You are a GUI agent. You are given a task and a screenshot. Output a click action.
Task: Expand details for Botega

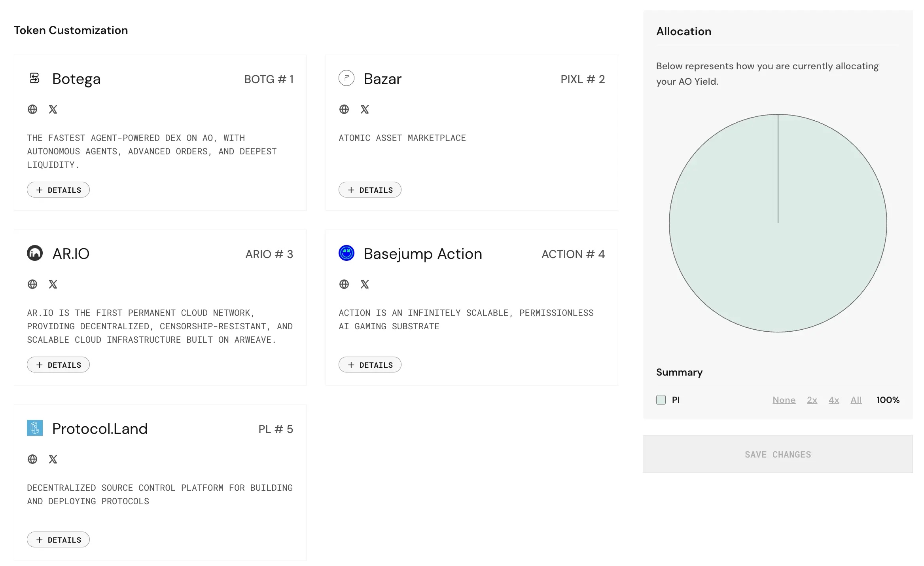[x=58, y=190]
